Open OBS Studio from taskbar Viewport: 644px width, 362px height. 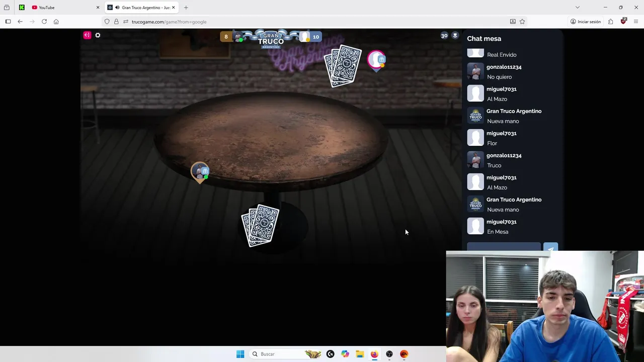[x=389, y=354]
